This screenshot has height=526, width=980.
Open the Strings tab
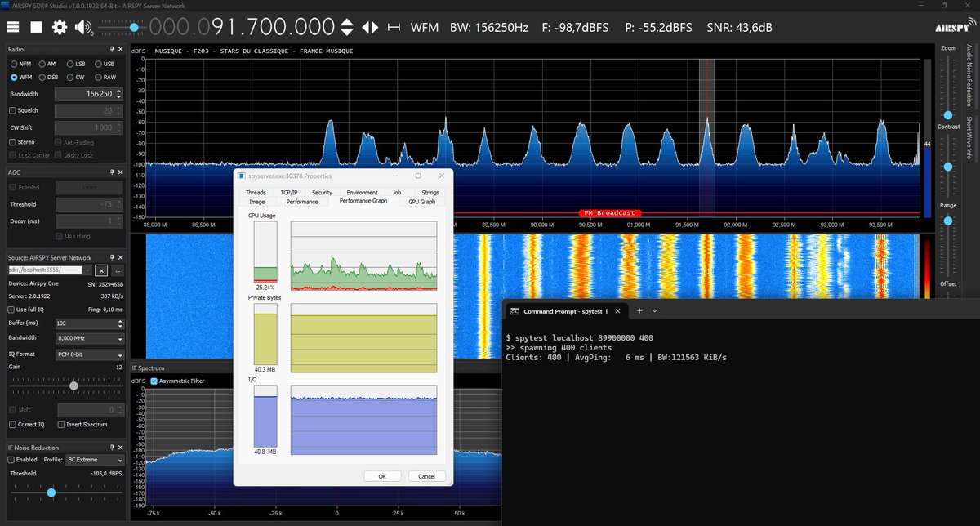[430, 193]
